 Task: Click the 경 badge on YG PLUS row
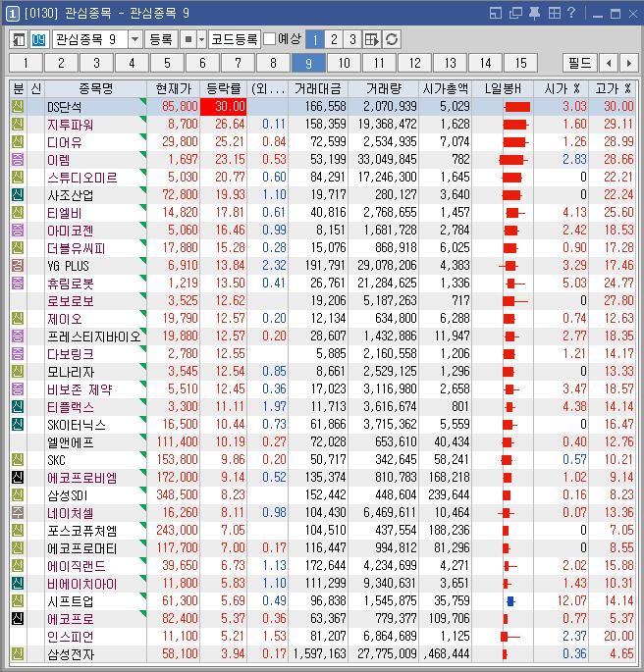(x=18, y=265)
